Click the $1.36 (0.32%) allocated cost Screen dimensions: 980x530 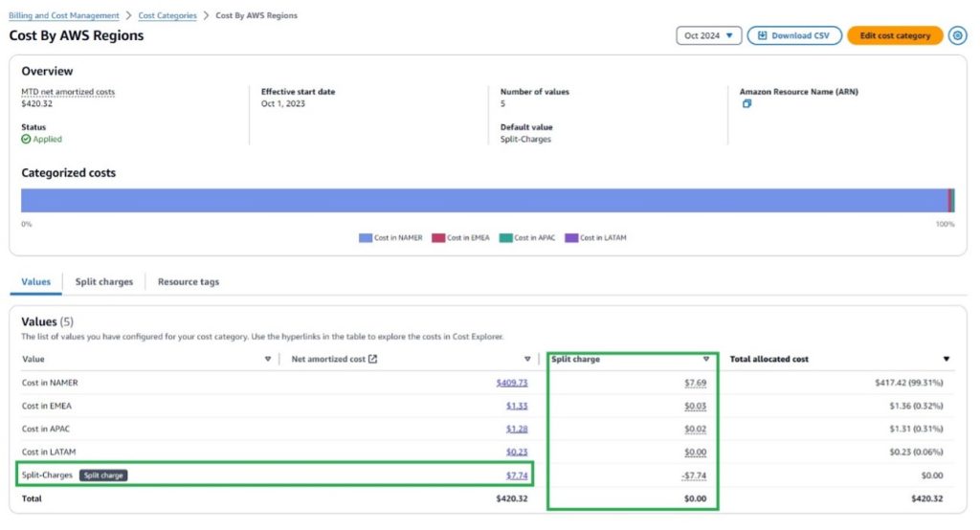pos(916,406)
